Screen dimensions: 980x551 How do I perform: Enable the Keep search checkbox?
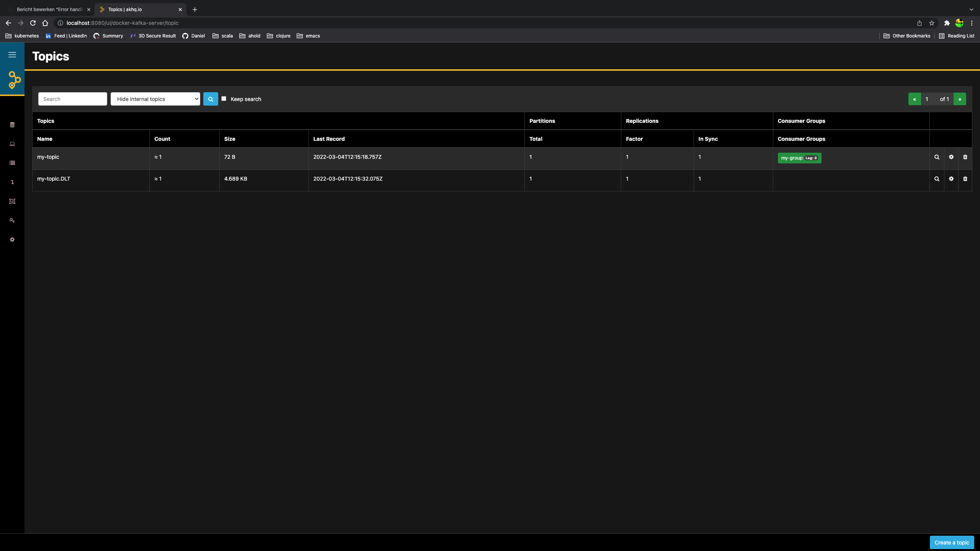pyautogui.click(x=224, y=99)
